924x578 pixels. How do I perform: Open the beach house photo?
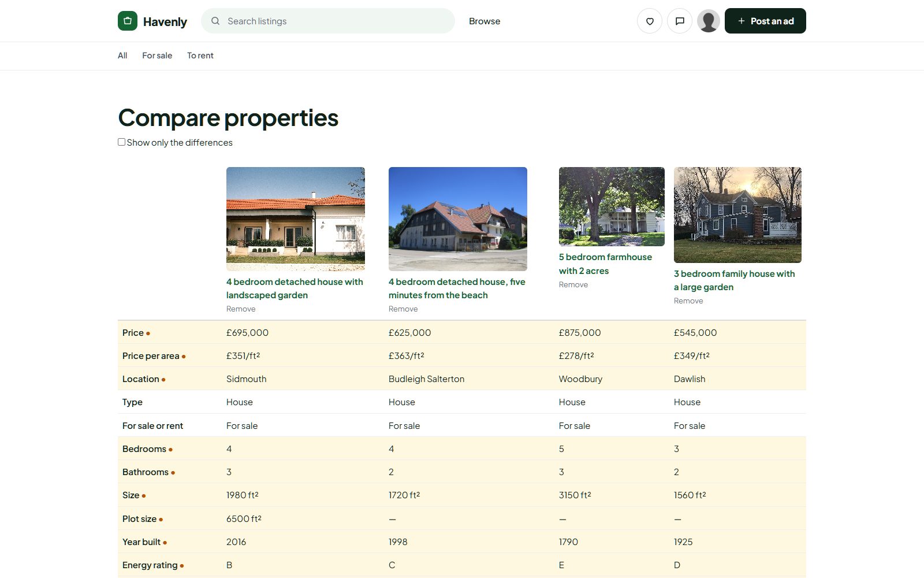[458, 219]
